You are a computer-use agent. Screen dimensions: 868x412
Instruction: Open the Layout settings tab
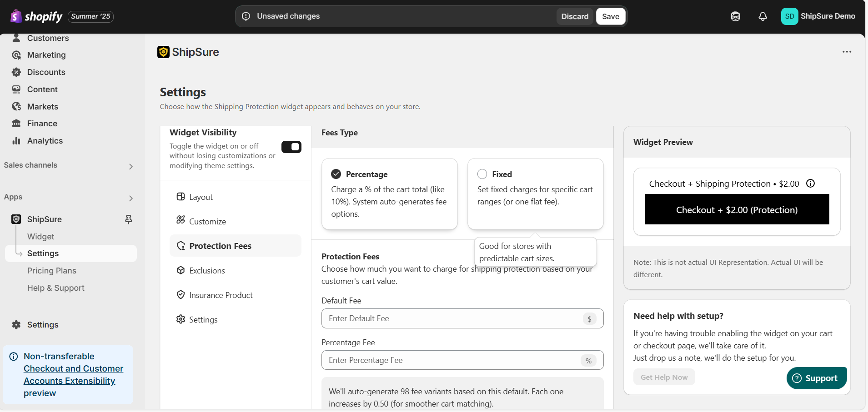click(x=235, y=197)
